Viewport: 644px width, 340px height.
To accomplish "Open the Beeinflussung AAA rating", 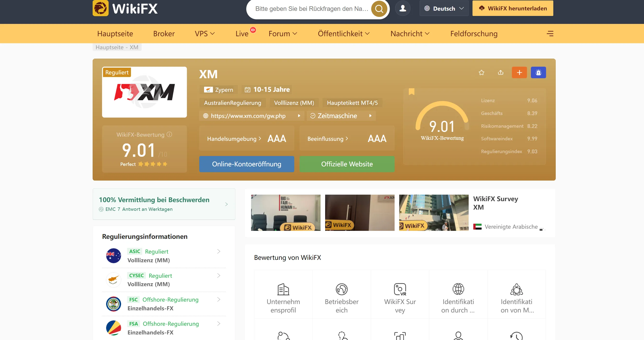I will click(347, 138).
